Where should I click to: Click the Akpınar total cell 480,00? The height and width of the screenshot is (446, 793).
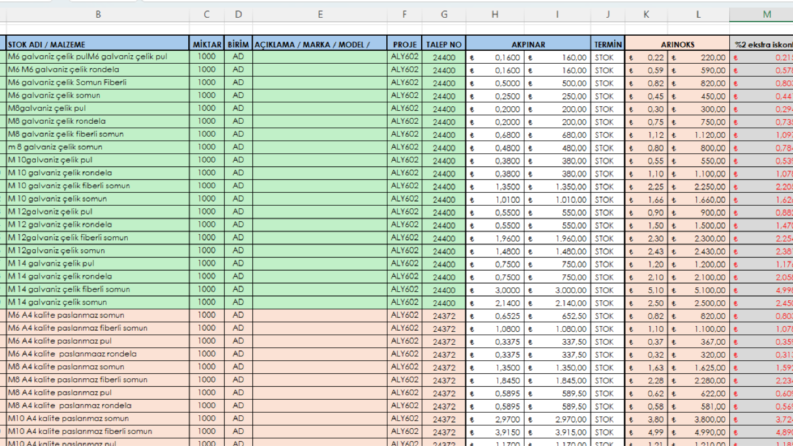557,148
